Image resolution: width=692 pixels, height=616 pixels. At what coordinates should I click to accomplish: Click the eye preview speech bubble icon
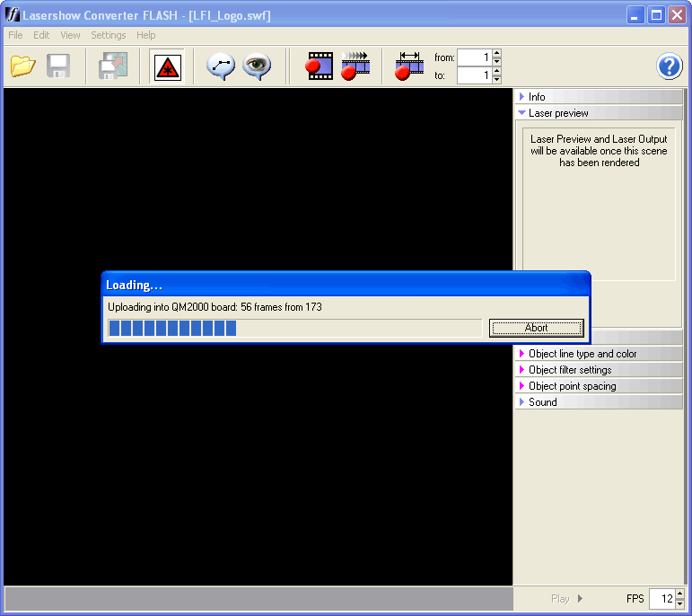click(257, 66)
